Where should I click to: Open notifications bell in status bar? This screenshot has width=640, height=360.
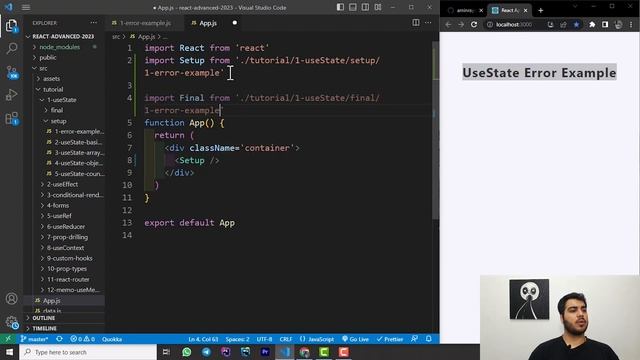tap(429, 339)
